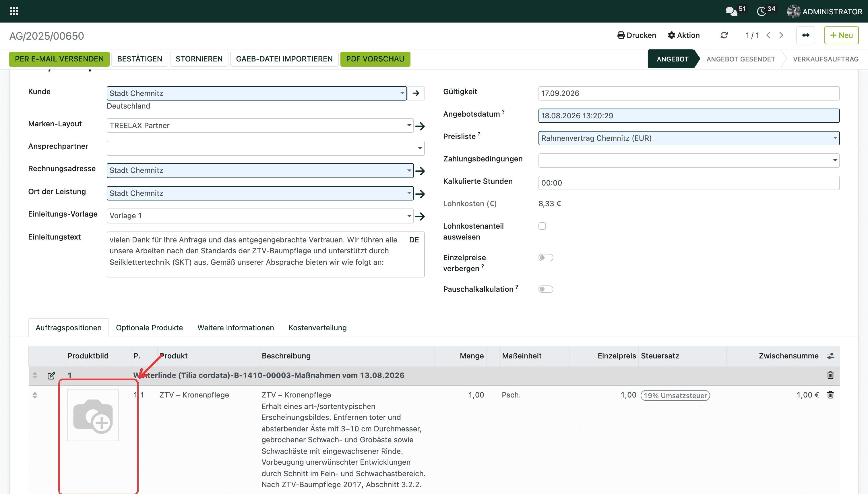
Task: Click the Administrator user avatar
Action: 793,11
